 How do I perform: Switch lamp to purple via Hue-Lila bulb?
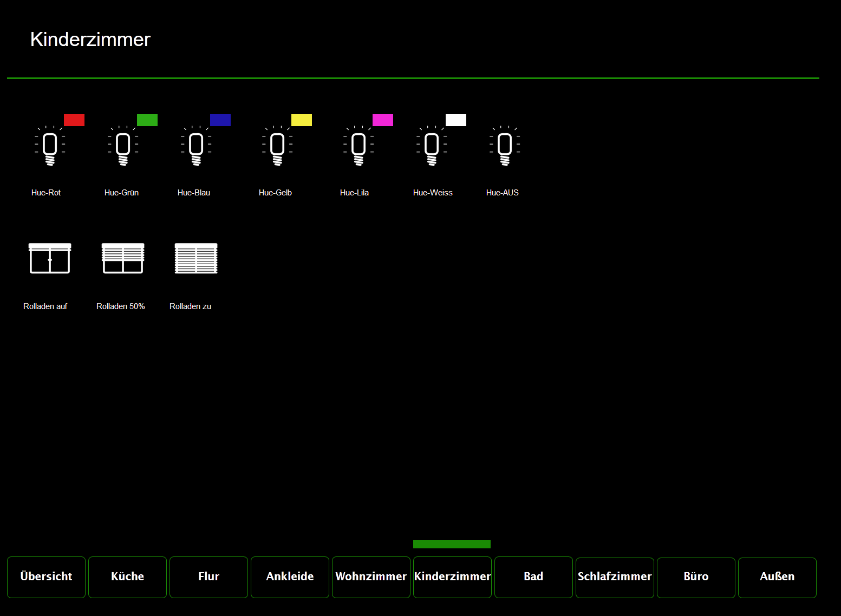[x=358, y=146]
